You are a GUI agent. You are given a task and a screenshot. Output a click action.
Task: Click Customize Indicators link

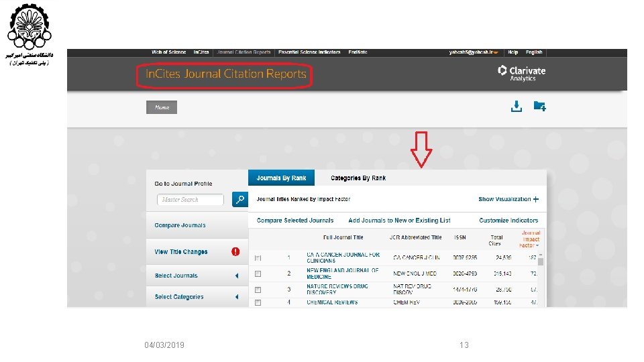[x=508, y=221]
